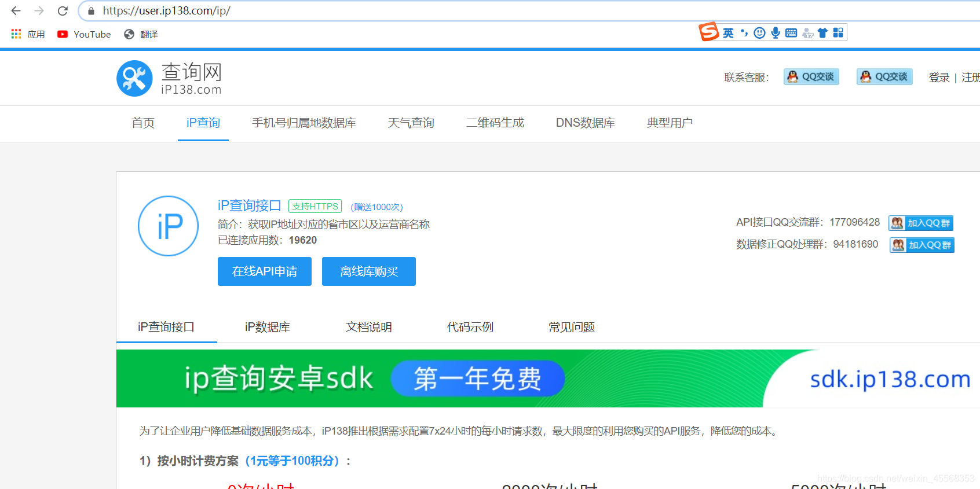Click the 支持HTTPS badge

315,206
